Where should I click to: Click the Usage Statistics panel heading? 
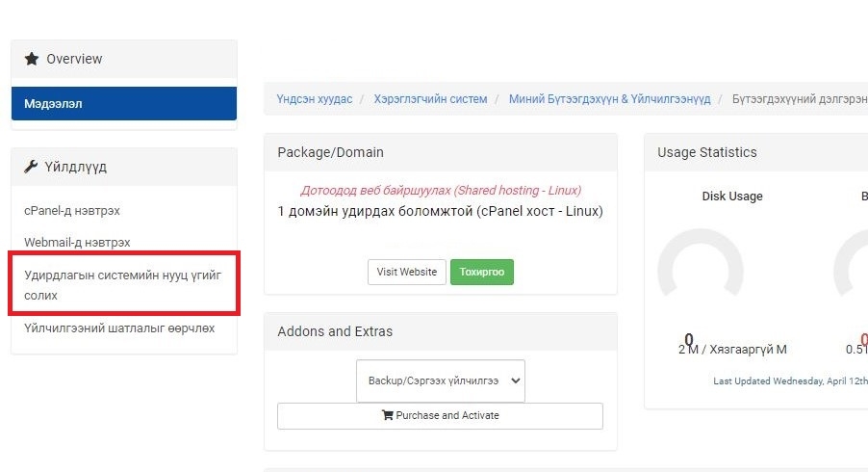pyautogui.click(x=707, y=152)
